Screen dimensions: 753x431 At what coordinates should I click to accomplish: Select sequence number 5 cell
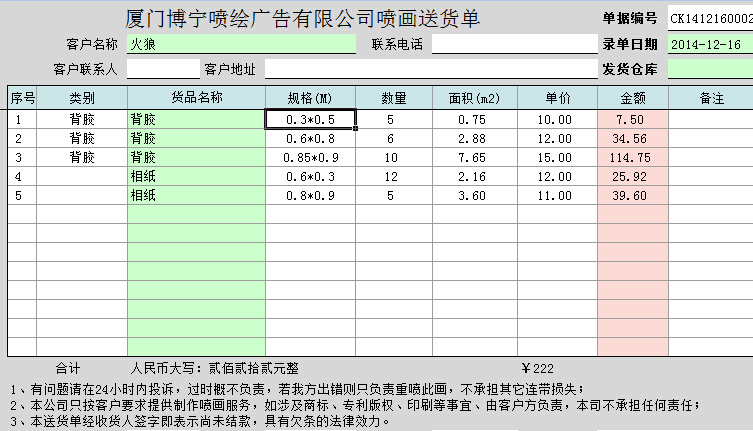point(22,196)
